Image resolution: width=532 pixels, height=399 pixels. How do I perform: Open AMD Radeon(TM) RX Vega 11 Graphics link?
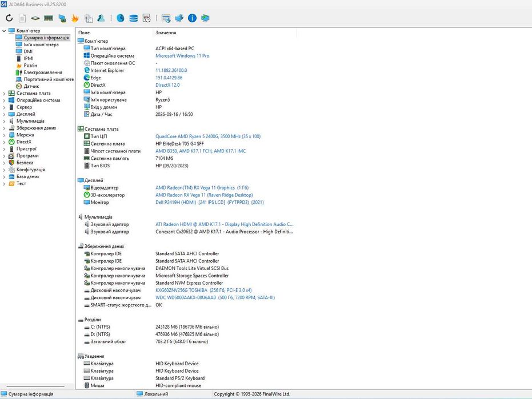pyautogui.click(x=202, y=187)
